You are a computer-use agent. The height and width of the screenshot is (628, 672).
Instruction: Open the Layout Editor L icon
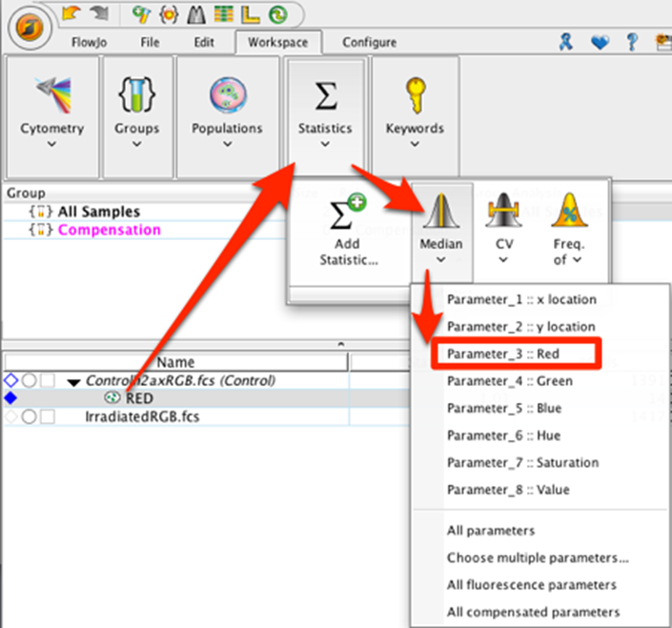[x=251, y=14]
